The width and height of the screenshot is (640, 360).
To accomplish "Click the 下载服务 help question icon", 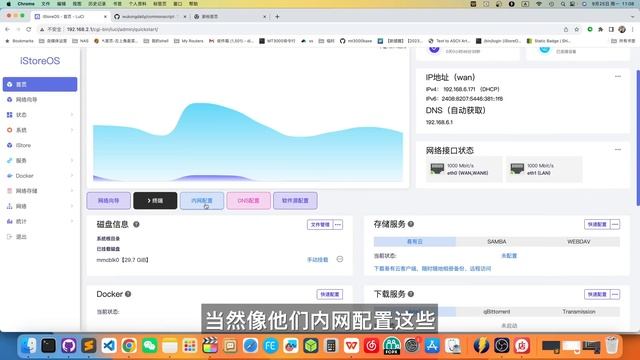I will (411, 294).
